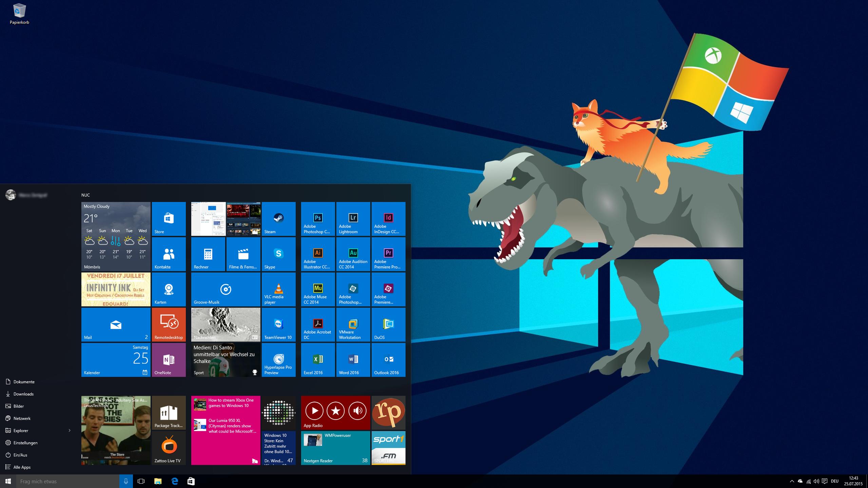Start the TeamViewer 10 tile

[x=278, y=325]
